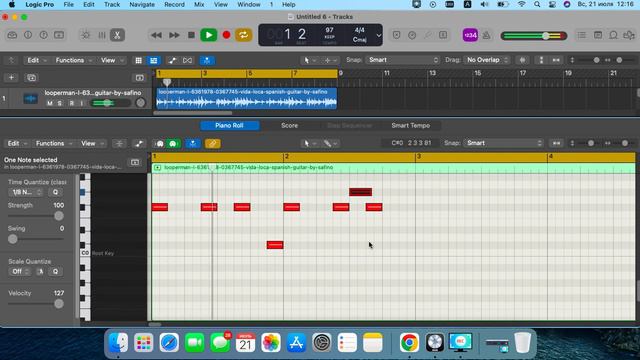Open the Inspector with the info icon

pyautogui.click(x=28, y=35)
